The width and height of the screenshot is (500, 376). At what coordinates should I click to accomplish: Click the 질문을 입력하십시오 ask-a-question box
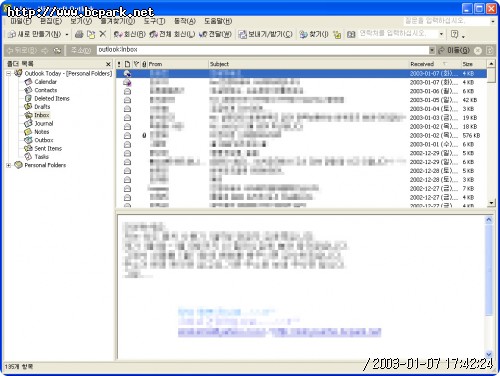(x=447, y=21)
